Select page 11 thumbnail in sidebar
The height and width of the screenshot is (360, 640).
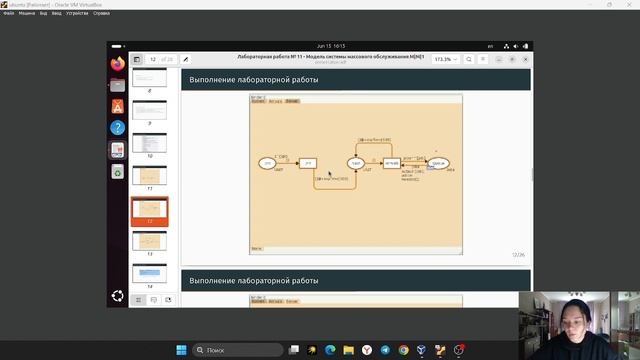(x=149, y=175)
